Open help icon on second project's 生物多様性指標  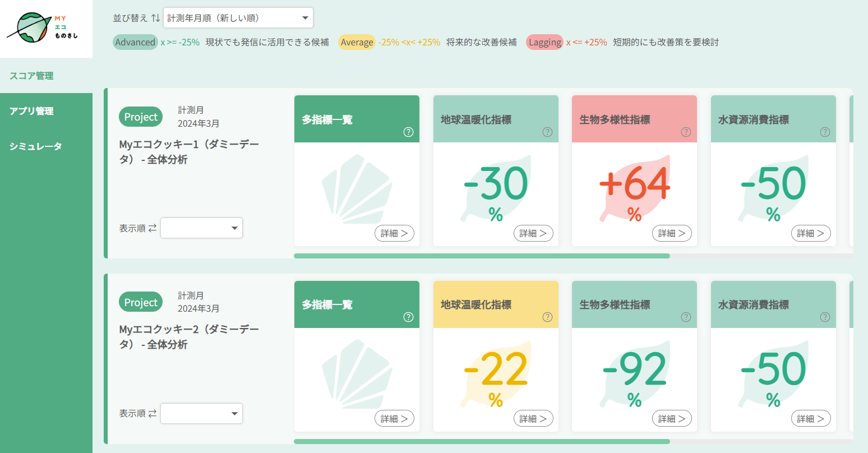click(686, 317)
